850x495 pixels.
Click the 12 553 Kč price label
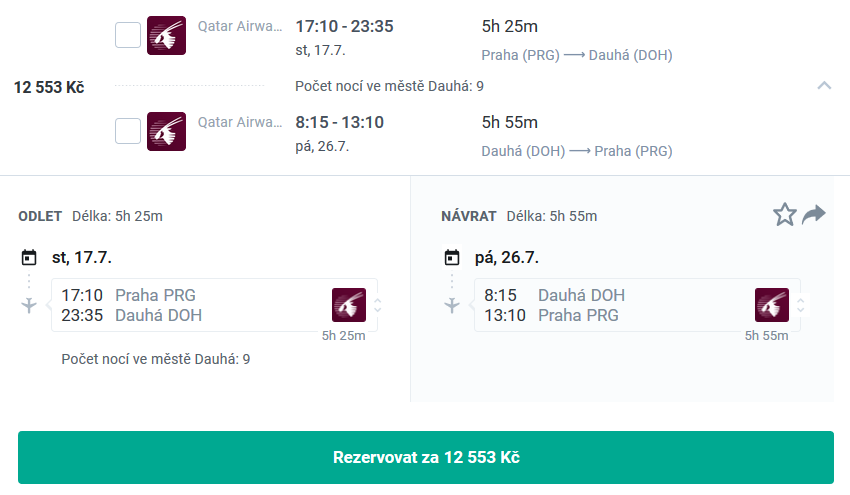(x=49, y=87)
